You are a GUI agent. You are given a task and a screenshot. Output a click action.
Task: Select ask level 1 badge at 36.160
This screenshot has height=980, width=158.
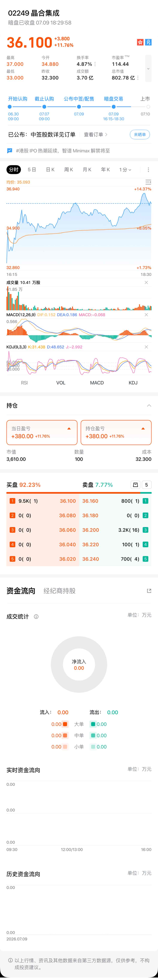(x=145, y=501)
